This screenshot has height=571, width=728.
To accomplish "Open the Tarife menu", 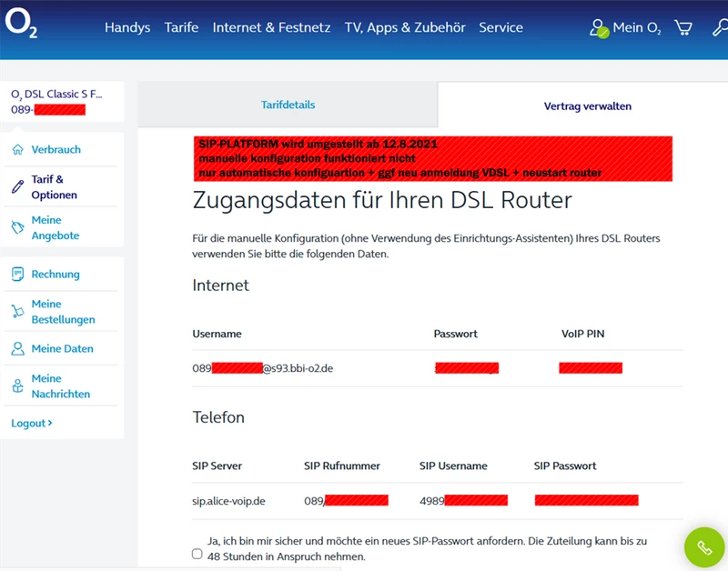I will pos(181,27).
